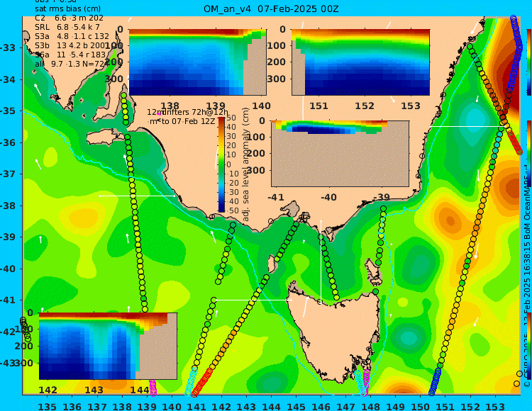Select the 'sat rms bias (cm)' header text

point(68,9)
